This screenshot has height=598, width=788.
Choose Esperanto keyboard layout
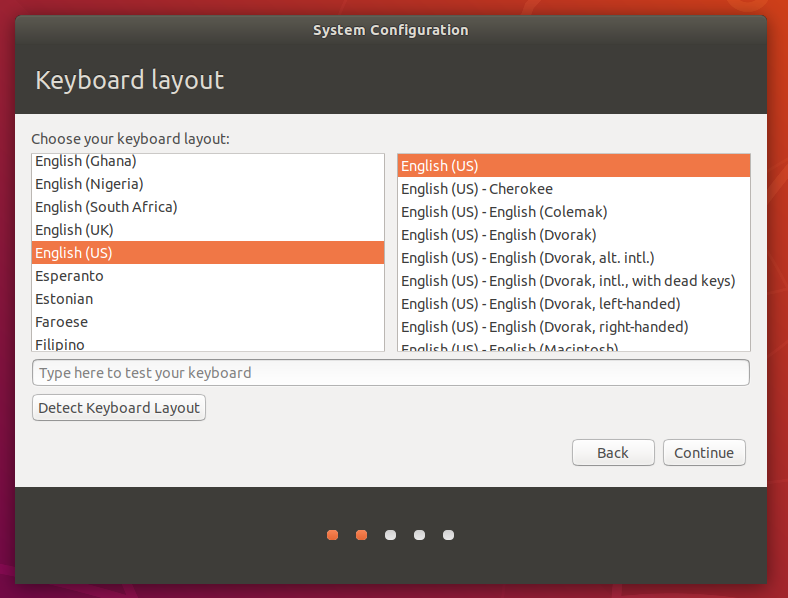[x=69, y=276]
